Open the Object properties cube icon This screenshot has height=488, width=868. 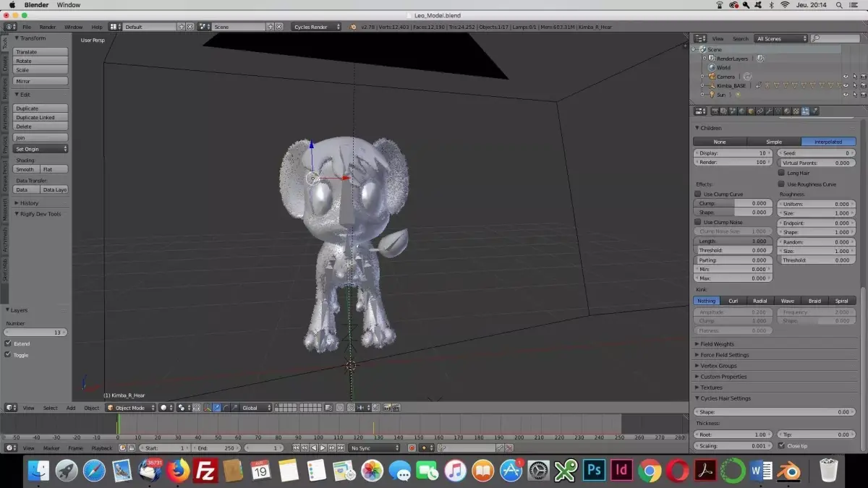pyautogui.click(x=751, y=111)
